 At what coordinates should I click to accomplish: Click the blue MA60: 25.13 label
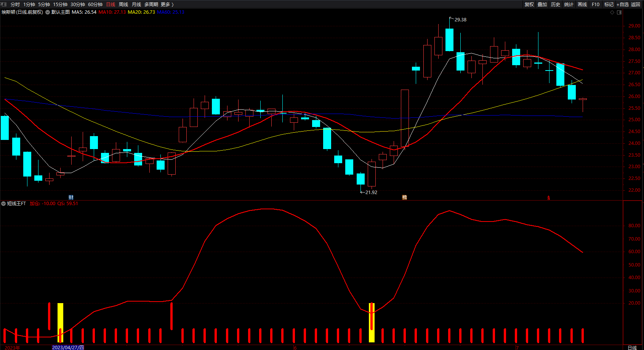coord(171,12)
